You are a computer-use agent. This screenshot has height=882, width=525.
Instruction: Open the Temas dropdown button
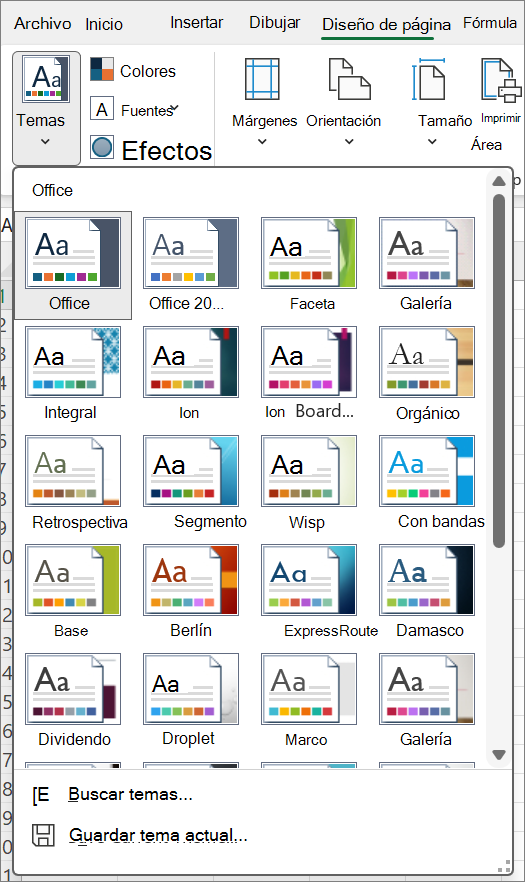coord(46,109)
